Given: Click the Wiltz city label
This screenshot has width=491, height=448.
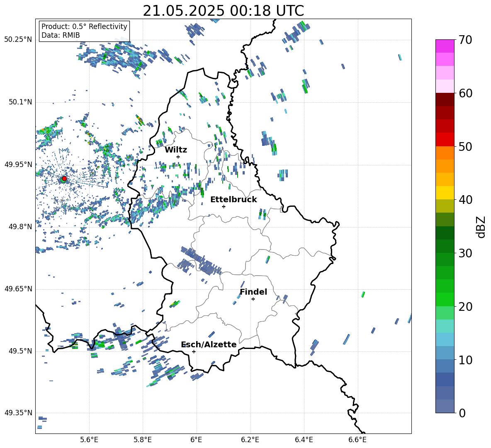Looking at the screenshot, I should click(x=176, y=150).
